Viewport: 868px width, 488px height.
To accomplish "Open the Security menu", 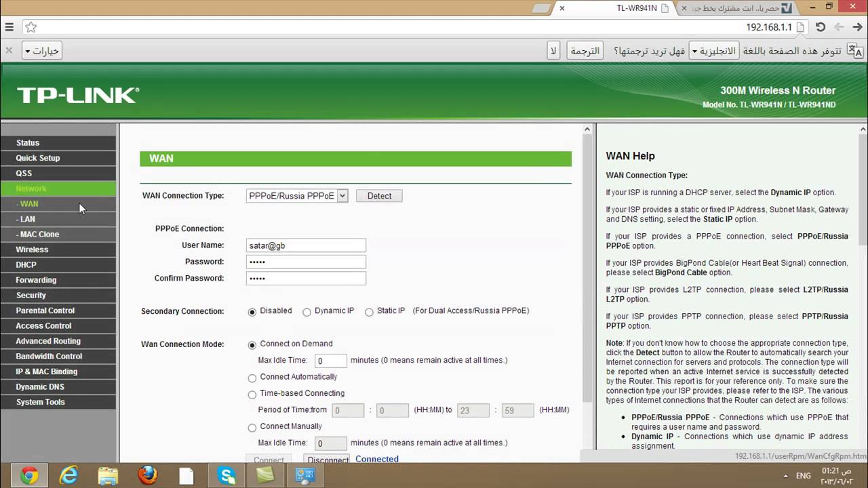I will 58,296.
